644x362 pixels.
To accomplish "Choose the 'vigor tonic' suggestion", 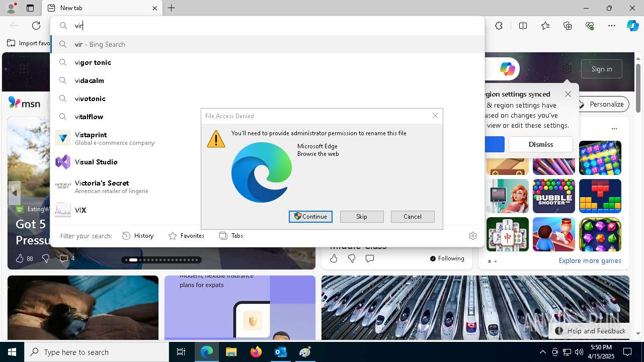I will tap(268, 62).
